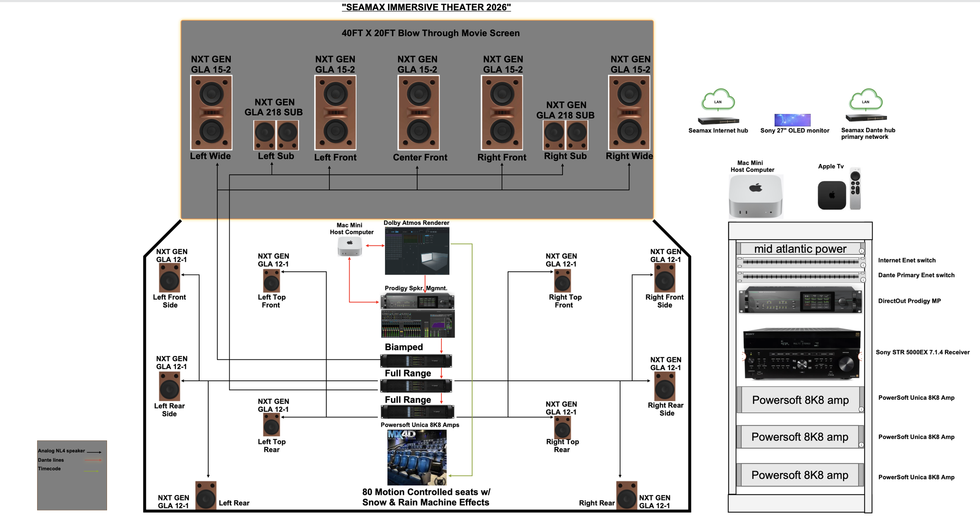Screen dimensions: 980x522
Task: Open the MX4D motion seats photo
Action: [x=417, y=458]
